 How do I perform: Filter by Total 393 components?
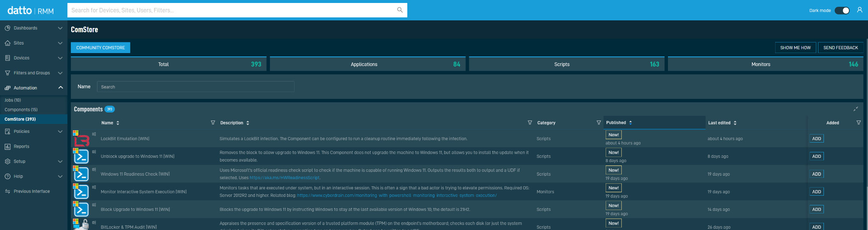[x=169, y=64]
